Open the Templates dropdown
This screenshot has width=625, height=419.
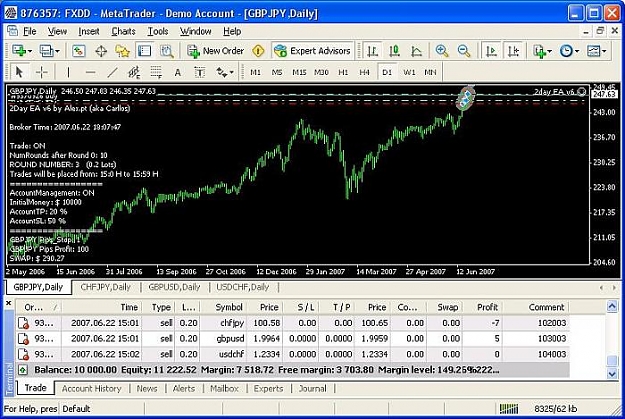pos(596,51)
